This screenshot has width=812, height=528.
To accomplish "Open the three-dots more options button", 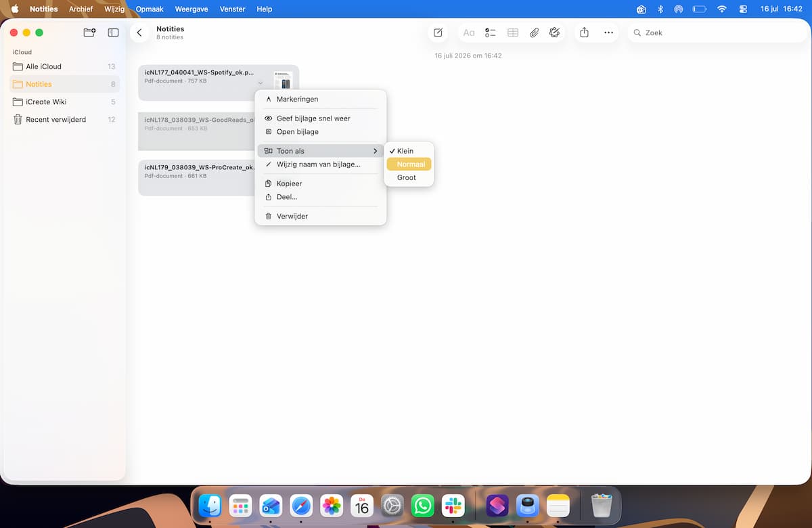I will pos(608,32).
